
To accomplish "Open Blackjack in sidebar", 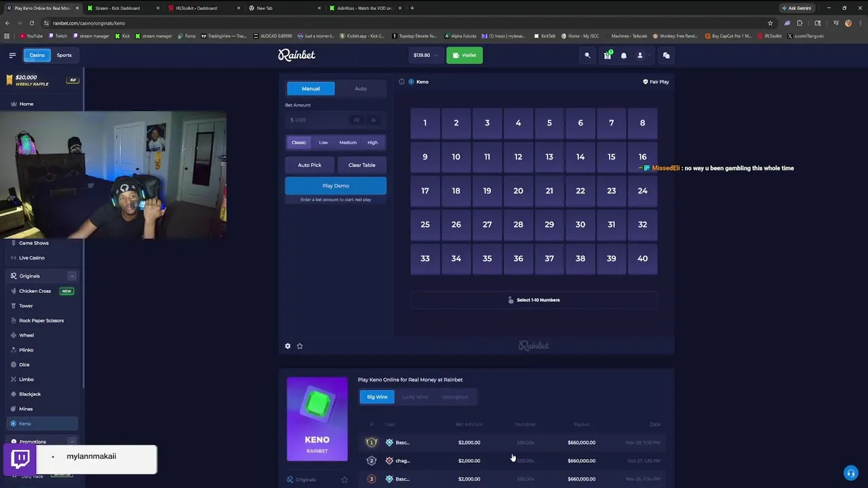I will (x=42, y=394).
